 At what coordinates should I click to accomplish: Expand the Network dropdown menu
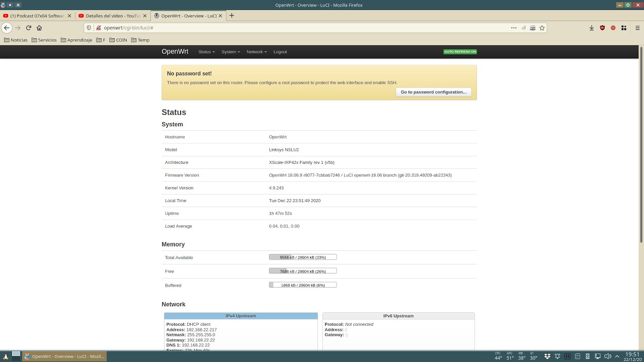point(257,52)
